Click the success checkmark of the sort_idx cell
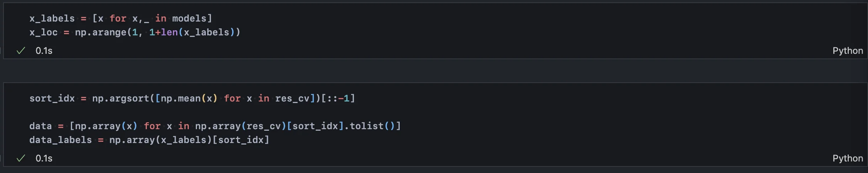Screen dimensions: 868x173 pos(21,158)
